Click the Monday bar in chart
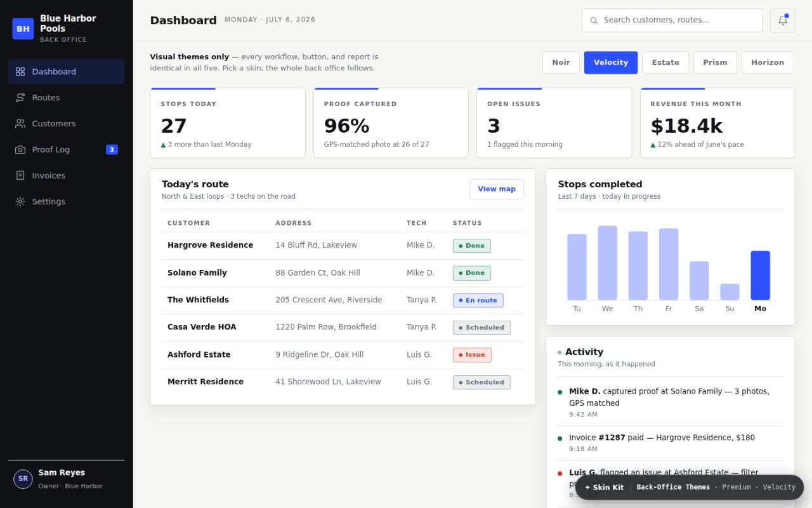The width and height of the screenshot is (812, 508). pos(760,275)
